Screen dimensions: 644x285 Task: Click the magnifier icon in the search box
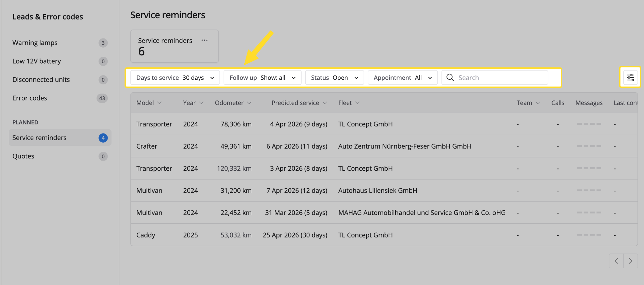(x=450, y=77)
